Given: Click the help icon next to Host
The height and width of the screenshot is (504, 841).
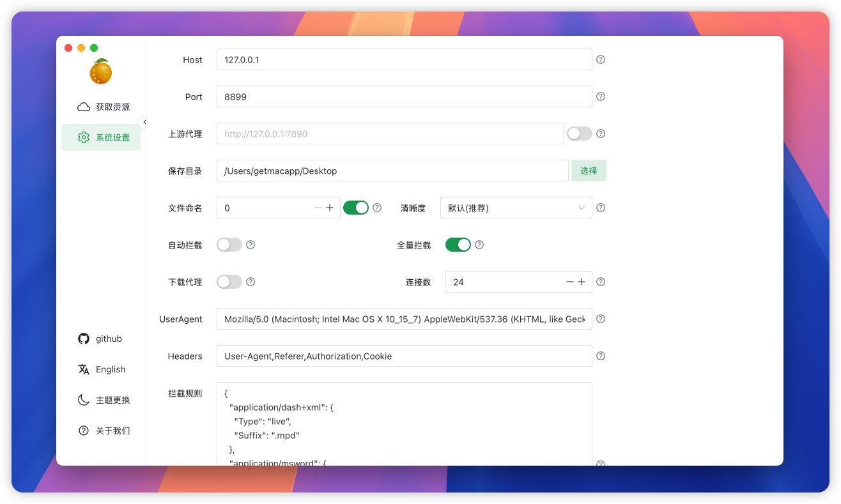Looking at the screenshot, I should 601,59.
